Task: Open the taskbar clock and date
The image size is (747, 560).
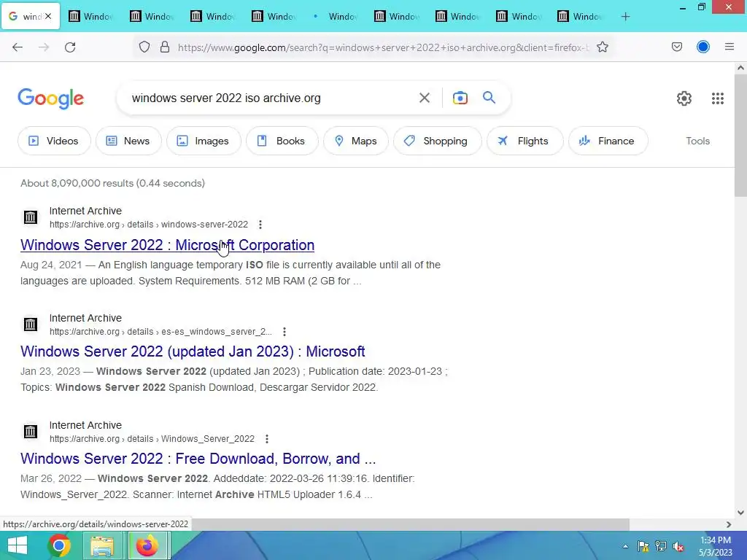Action: tap(716, 546)
